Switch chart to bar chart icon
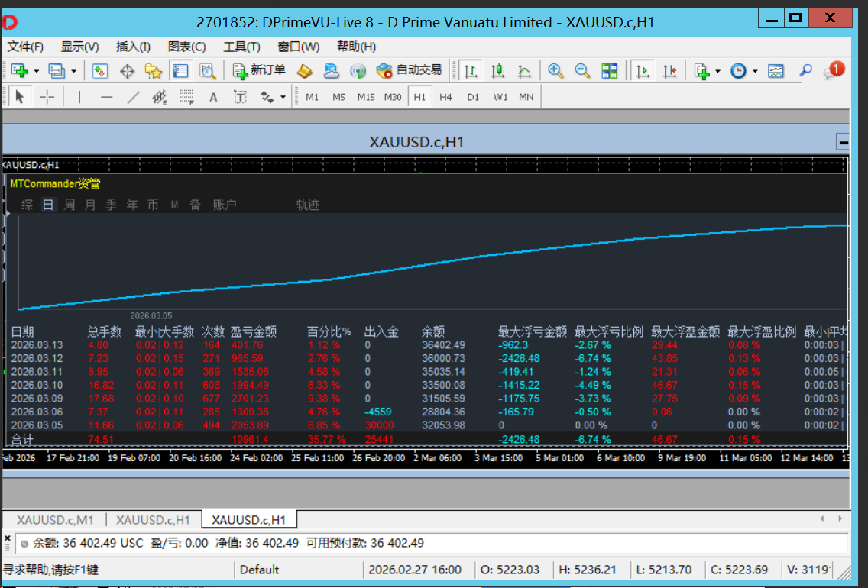The width and height of the screenshot is (868, 588). click(471, 71)
